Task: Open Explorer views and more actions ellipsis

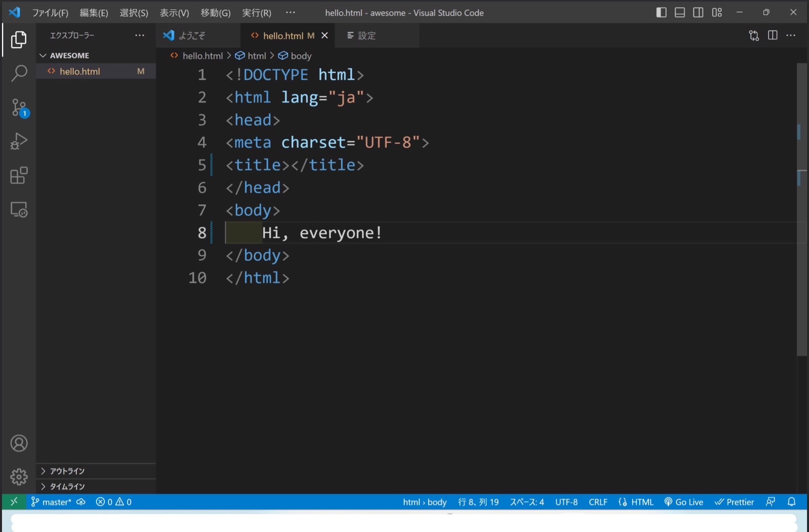Action: click(139, 35)
